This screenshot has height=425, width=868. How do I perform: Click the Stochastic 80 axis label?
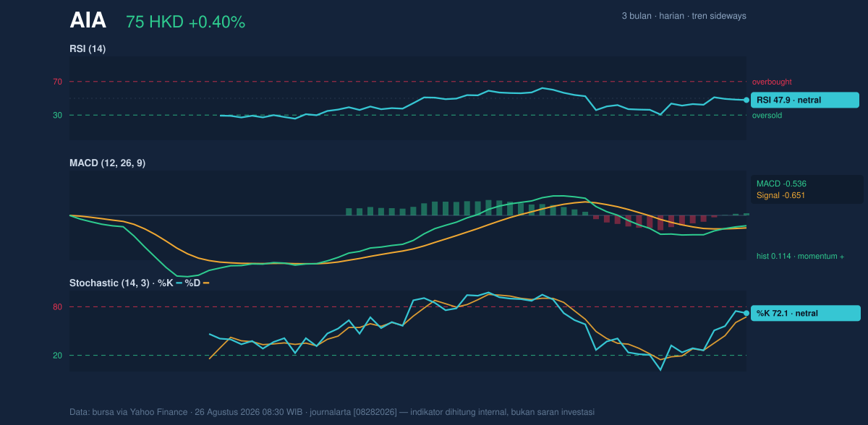click(57, 307)
